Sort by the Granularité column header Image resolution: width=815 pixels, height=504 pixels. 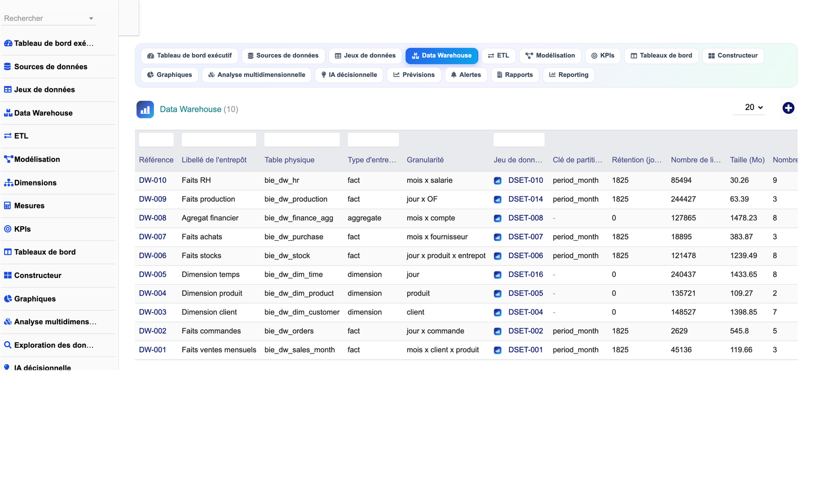coord(425,160)
